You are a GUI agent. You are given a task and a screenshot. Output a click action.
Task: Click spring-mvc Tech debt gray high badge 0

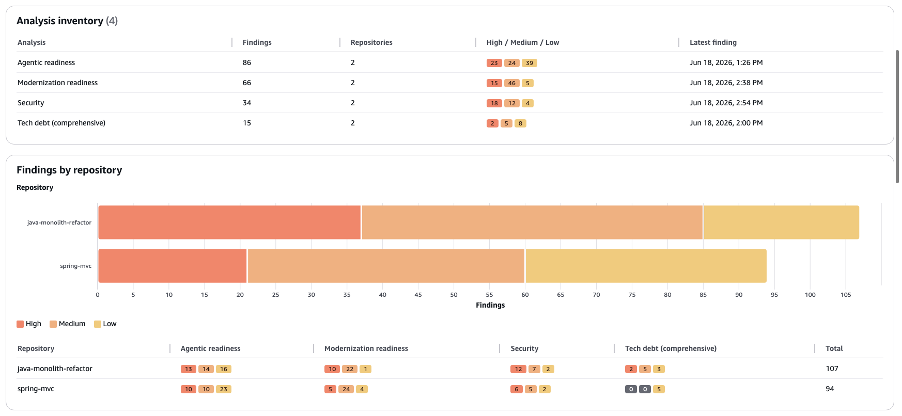tap(631, 390)
